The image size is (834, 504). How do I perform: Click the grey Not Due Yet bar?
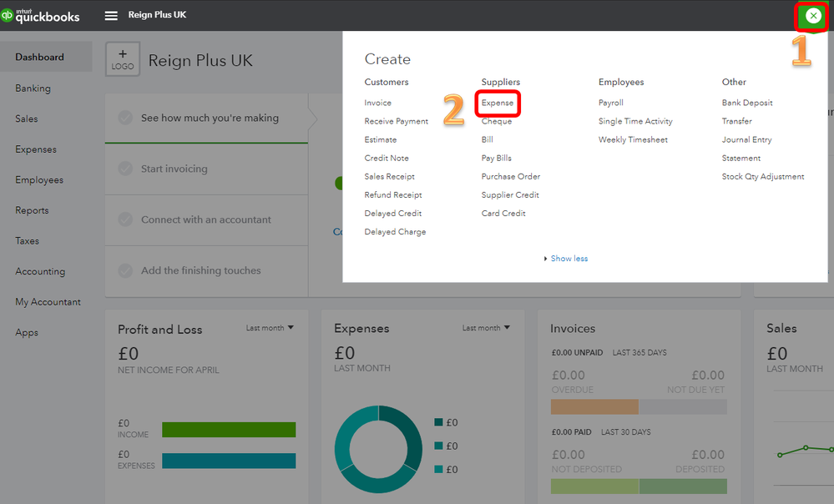click(x=683, y=406)
